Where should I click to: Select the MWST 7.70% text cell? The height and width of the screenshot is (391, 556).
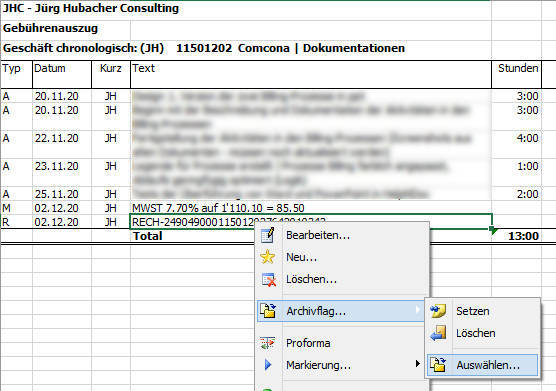[311, 208]
